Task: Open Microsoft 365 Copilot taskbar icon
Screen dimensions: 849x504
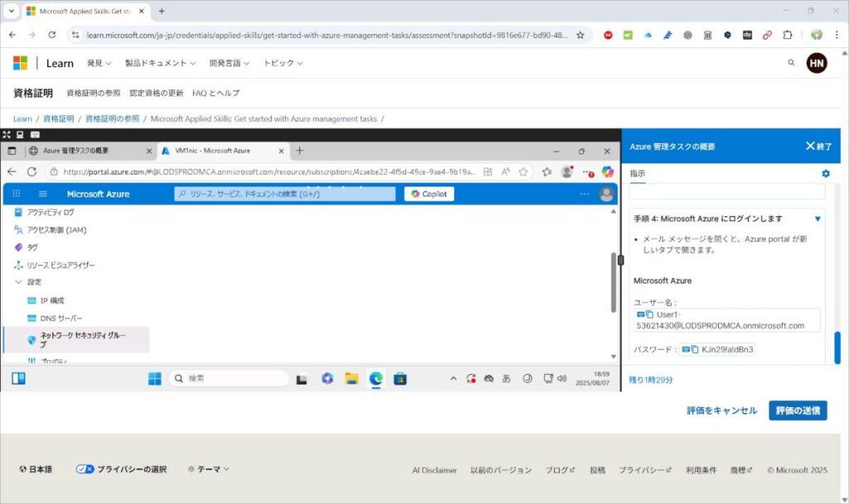Action: point(327,378)
